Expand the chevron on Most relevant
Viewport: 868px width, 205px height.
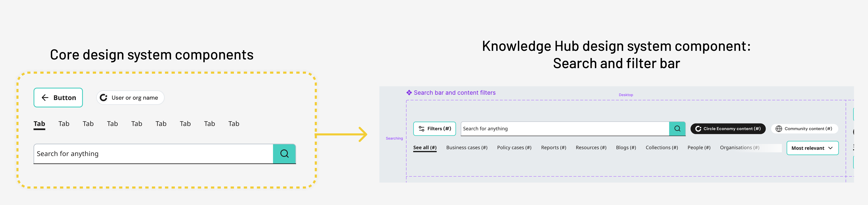coord(830,148)
